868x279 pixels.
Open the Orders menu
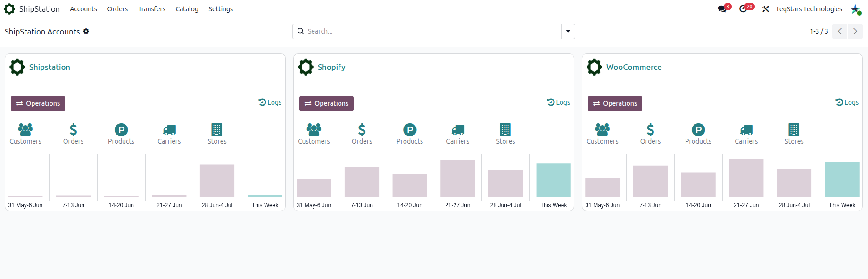[x=117, y=9]
